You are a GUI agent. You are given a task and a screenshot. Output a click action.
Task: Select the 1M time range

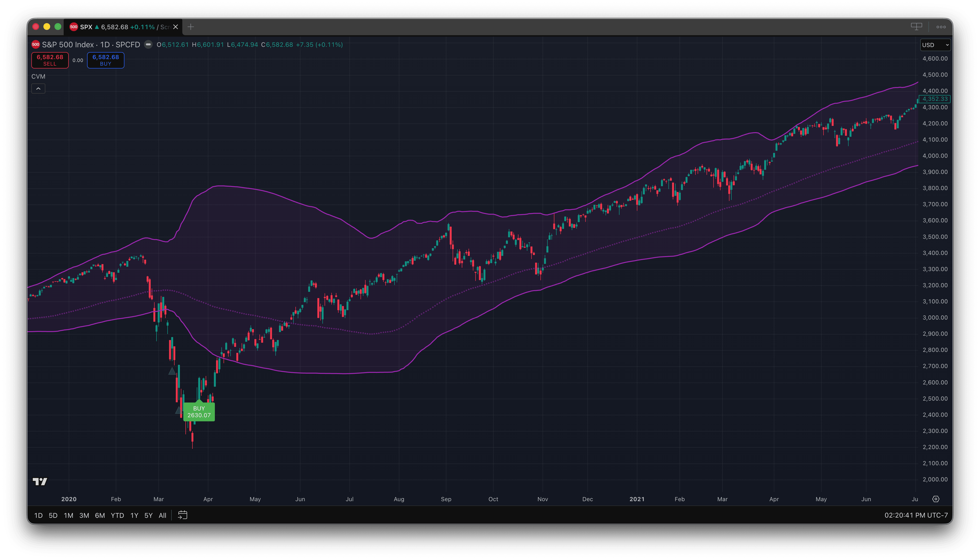pos(68,515)
